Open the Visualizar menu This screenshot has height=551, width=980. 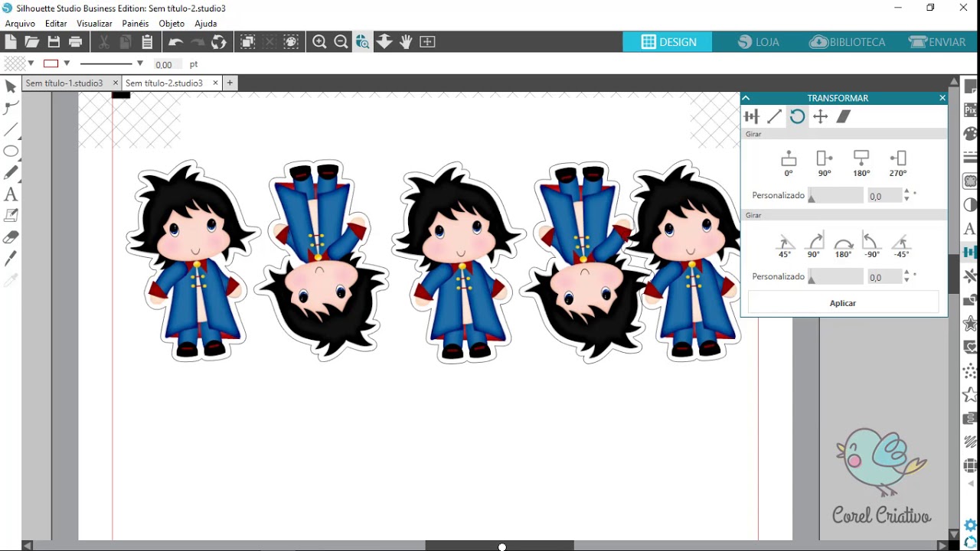(94, 24)
